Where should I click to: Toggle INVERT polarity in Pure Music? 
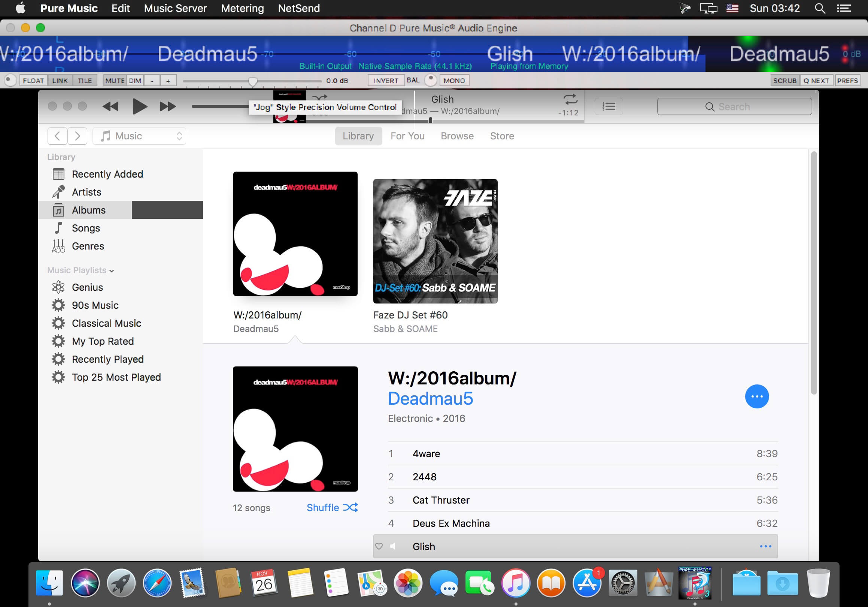[386, 81]
